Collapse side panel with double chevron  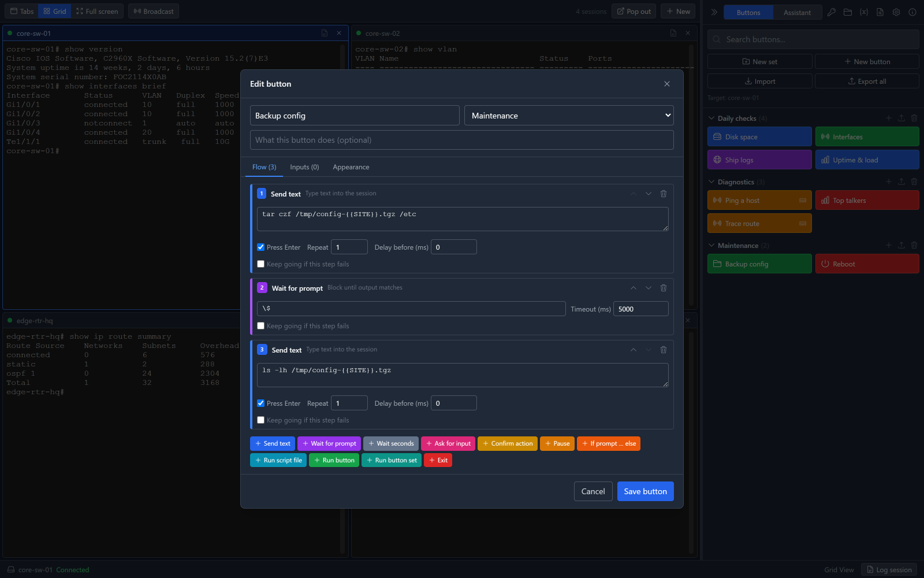pos(714,12)
